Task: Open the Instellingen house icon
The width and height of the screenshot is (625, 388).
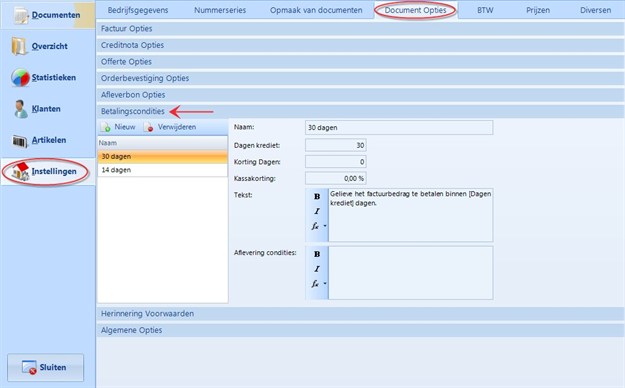Action: tap(21, 171)
